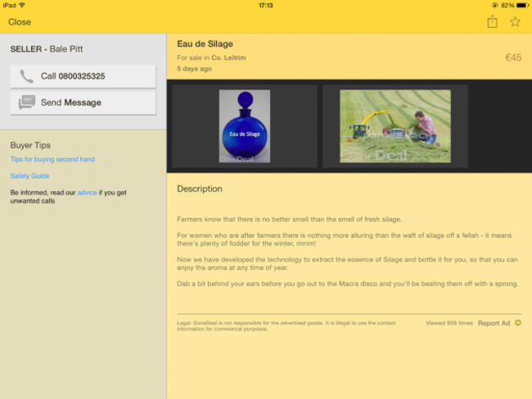The width and height of the screenshot is (532, 399).
Task: Click the Report Ad circle icon
Action: coord(518,323)
